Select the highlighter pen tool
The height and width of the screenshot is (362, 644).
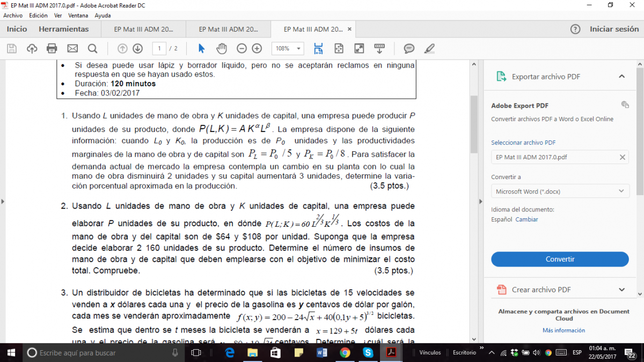click(429, 49)
